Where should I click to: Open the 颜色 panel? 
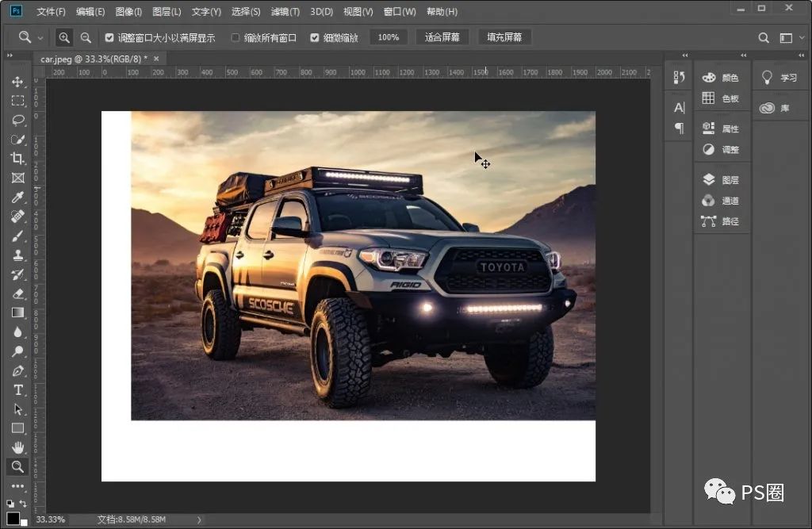coord(721,78)
